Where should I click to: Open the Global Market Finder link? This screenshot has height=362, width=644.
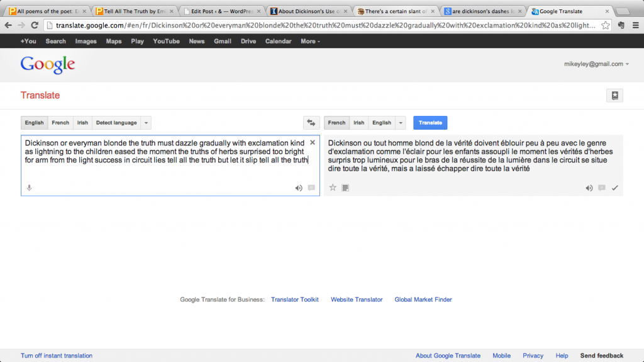pyautogui.click(x=423, y=300)
